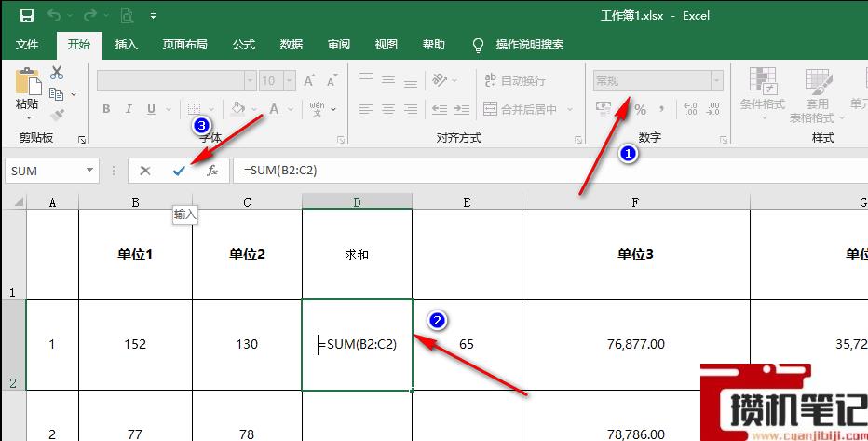Expand the 粘贴 dropdown arrow
Viewport: 868px width, 441px height.
point(28,117)
